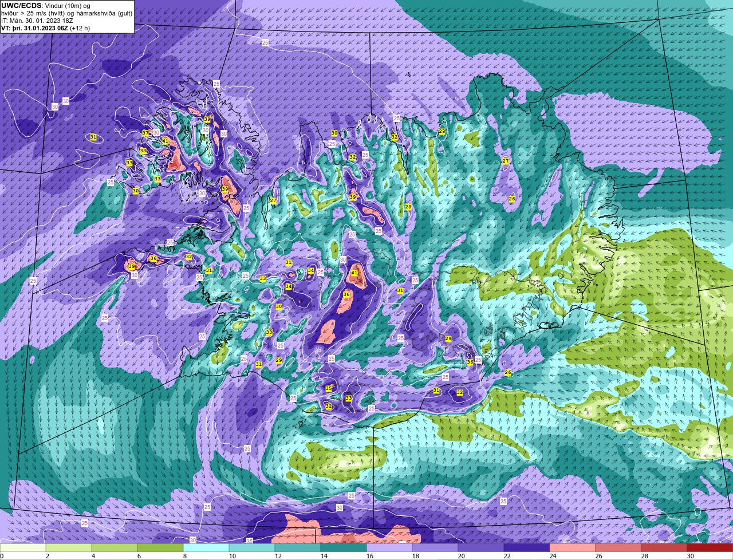Click the legend scale value 12
The height and width of the screenshot is (560, 733).
[x=277, y=556]
